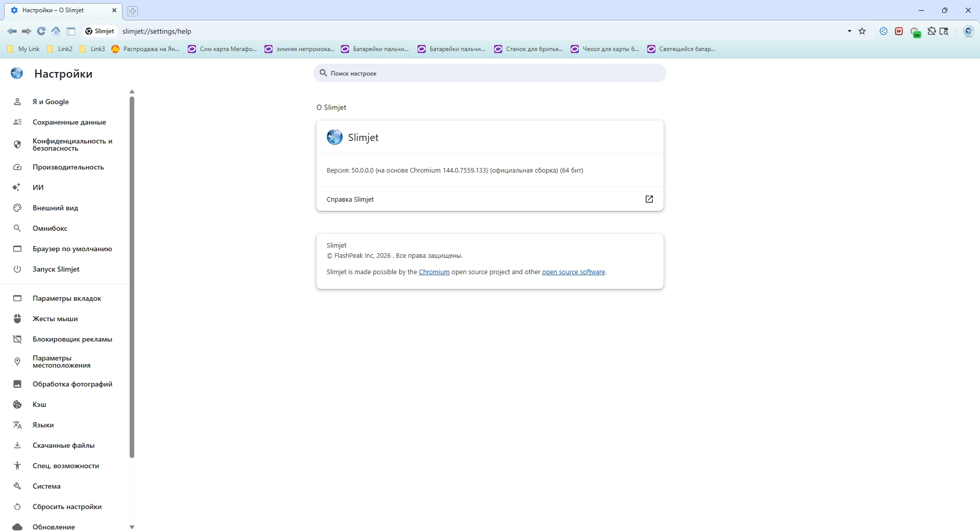The width and height of the screenshot is (980, 531).
Task: Open the Link3 bookmark folder
Action: pyautogui.click(x=92, y=49)
